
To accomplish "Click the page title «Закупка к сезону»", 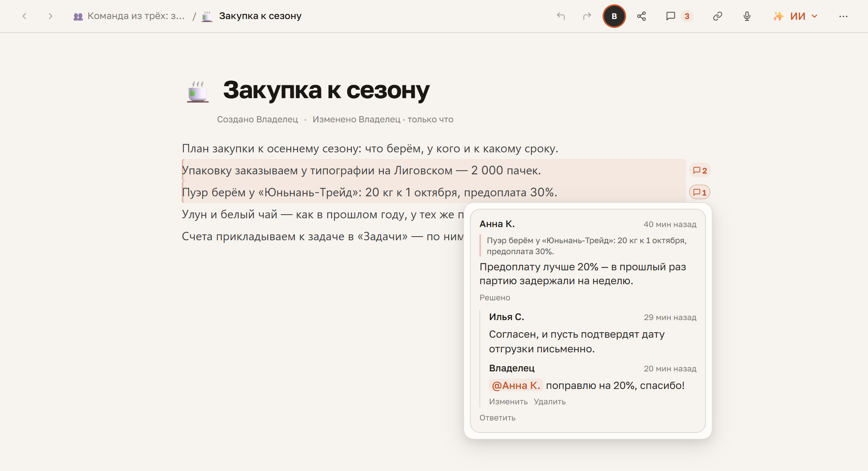I will tap(326, 90).
